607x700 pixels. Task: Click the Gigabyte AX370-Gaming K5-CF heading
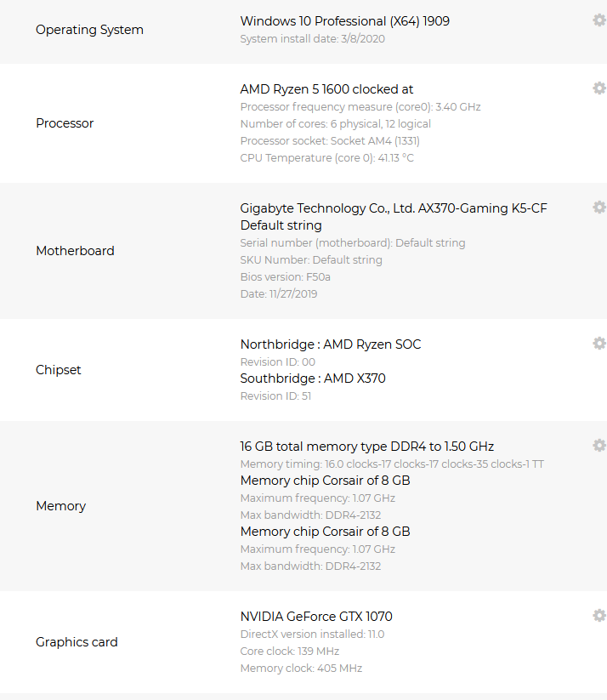point(394,208)
